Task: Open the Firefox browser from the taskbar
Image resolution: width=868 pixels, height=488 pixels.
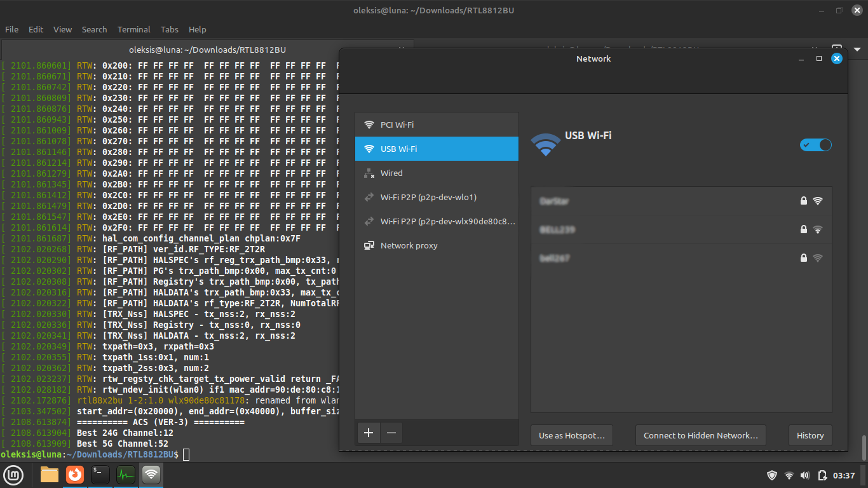Action: tap(74, 475)
